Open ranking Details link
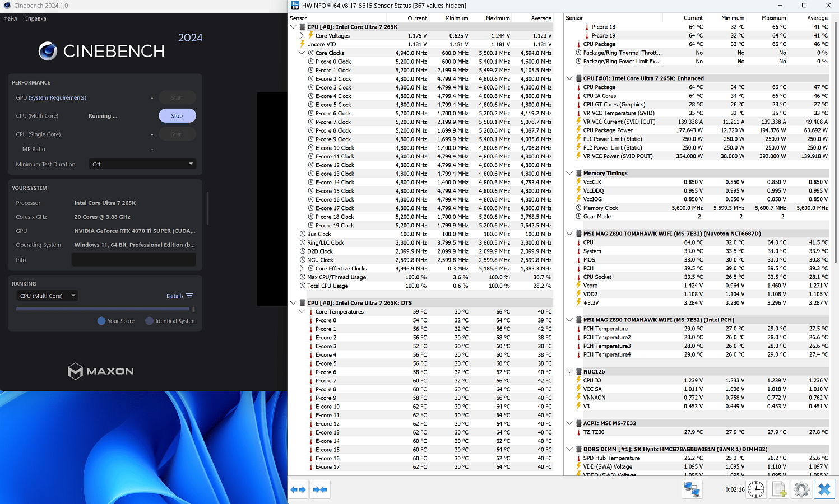The height and width of the screenshot is (504, 839). (x=175, y=296)
